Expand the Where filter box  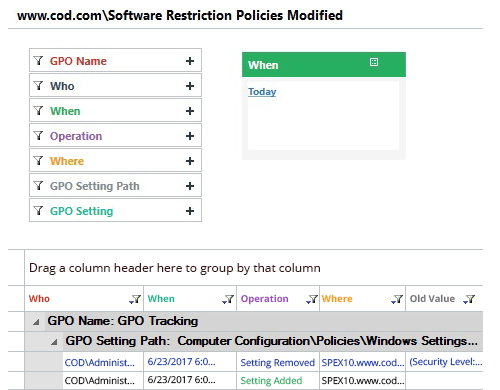tap(115, 161)
